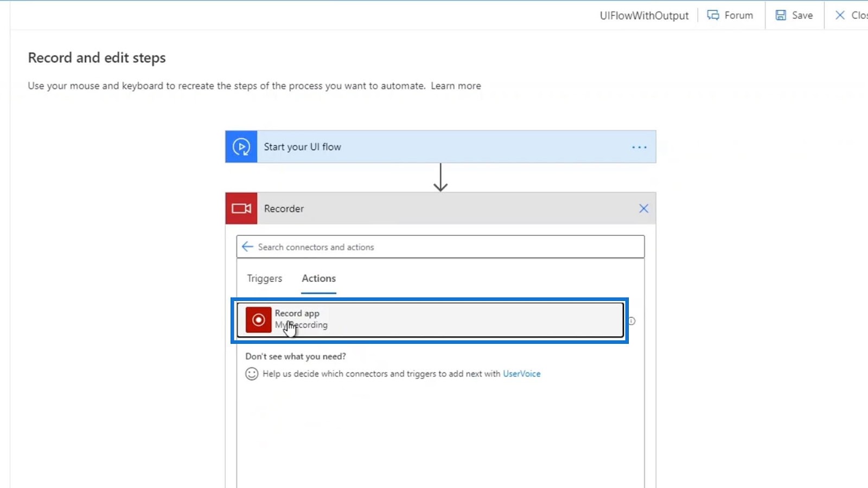Image resolution: width=868 pixels, height=488 pixels.
Task: Open the Learn more link
Action: pyautogui.click(x=456, y=86)
